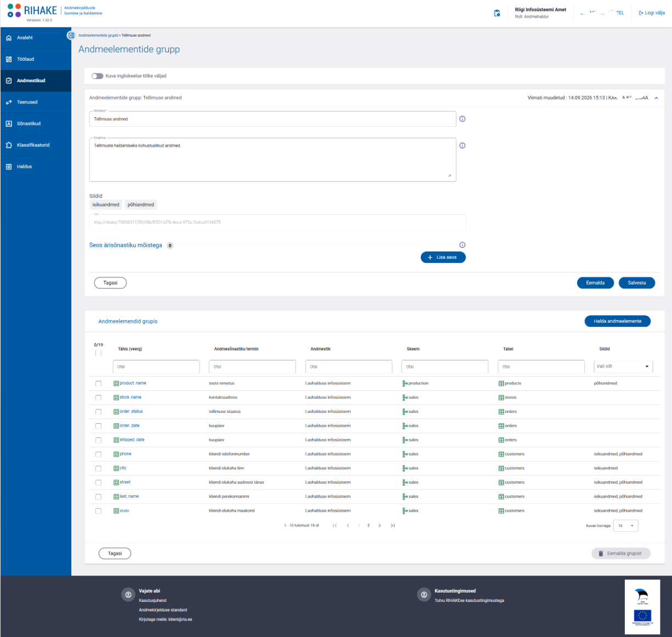The image size is (672, 637).
Task: Click the Logi välja link
Action: (x=652, y=13)
